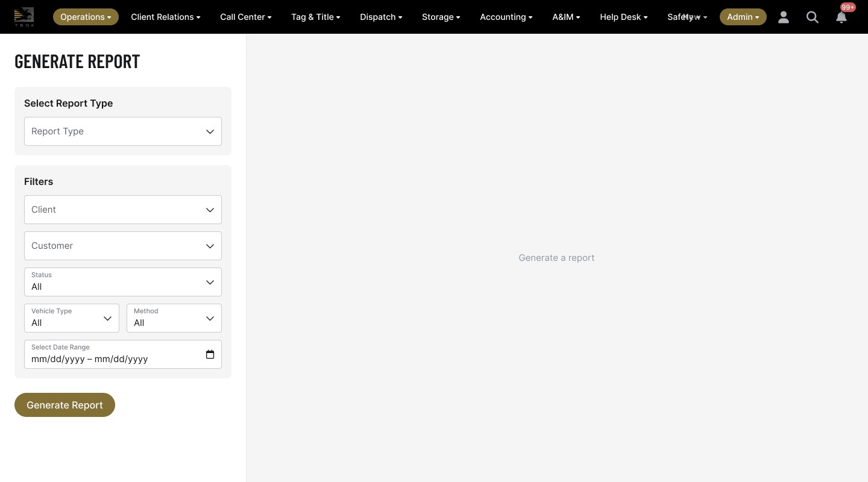
Task: Open the A&IM menu
Action: point(566,17)
